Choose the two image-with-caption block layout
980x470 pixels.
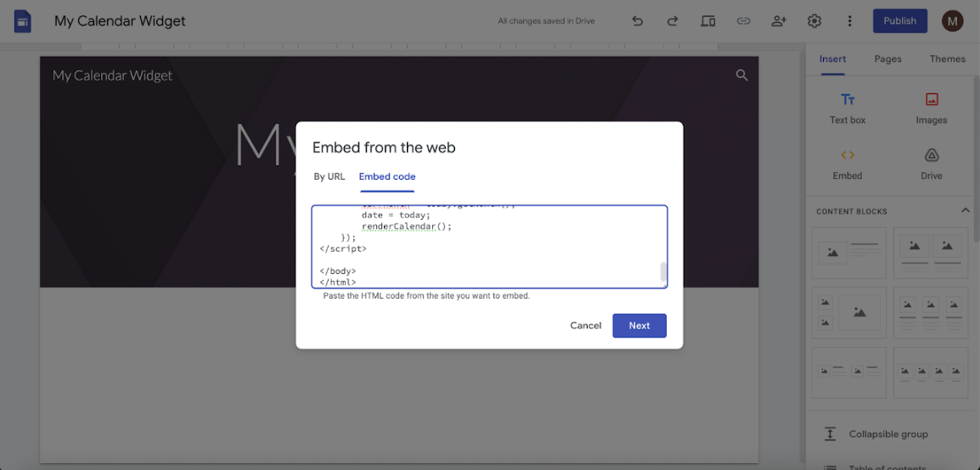848,372
